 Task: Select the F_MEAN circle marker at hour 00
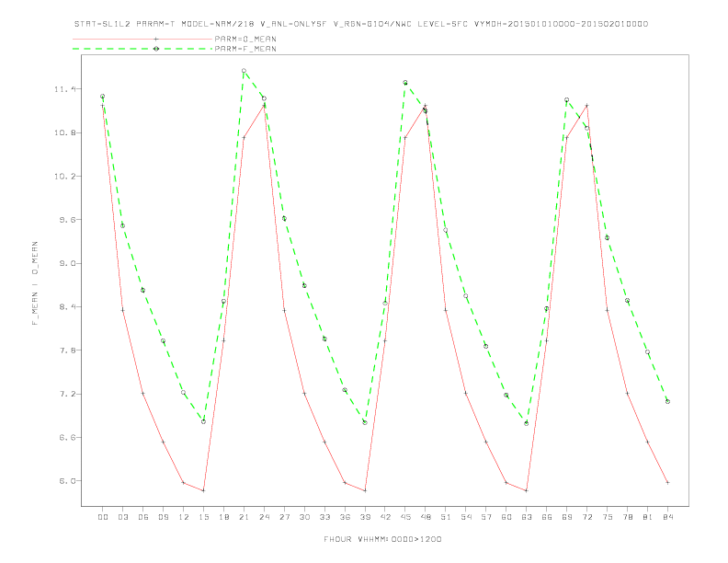click(x=103, y=97)
